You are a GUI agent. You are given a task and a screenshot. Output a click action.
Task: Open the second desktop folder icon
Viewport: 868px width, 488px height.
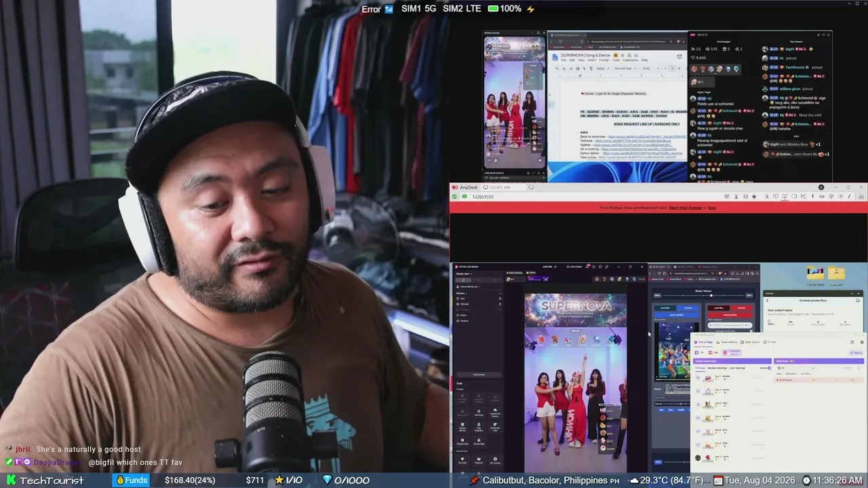(x=837, y=272)
